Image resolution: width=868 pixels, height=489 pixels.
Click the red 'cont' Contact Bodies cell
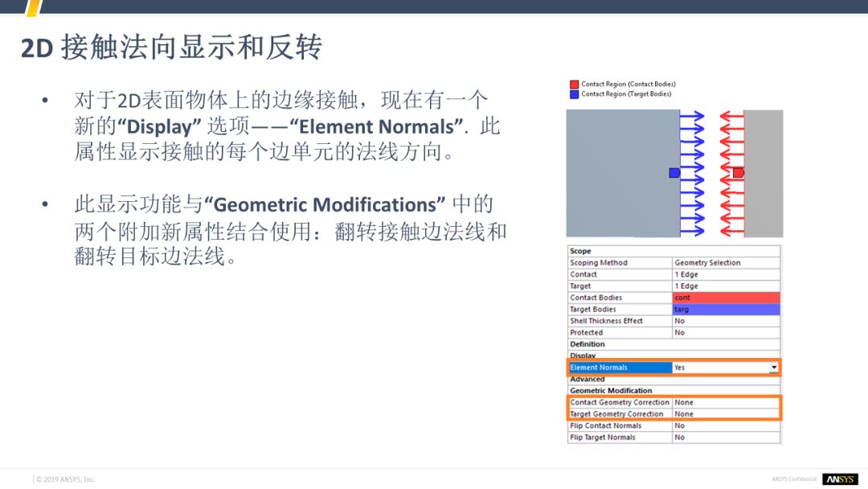[x=726, y=298]
